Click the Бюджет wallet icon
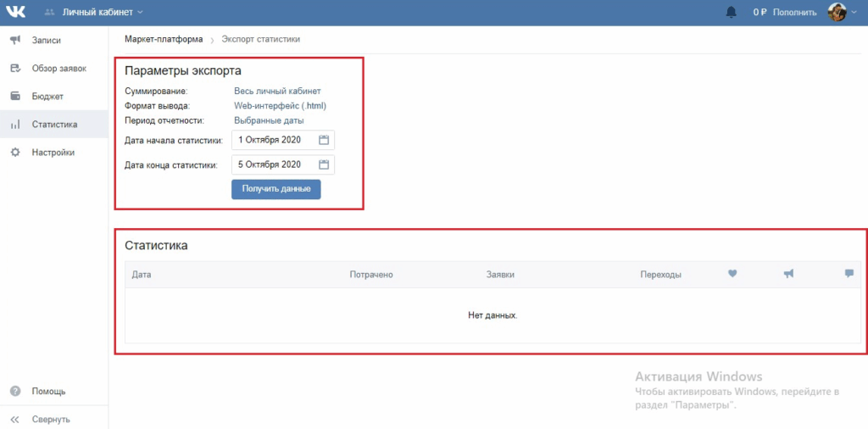The image size is (868, 429). tap(15, 97)
